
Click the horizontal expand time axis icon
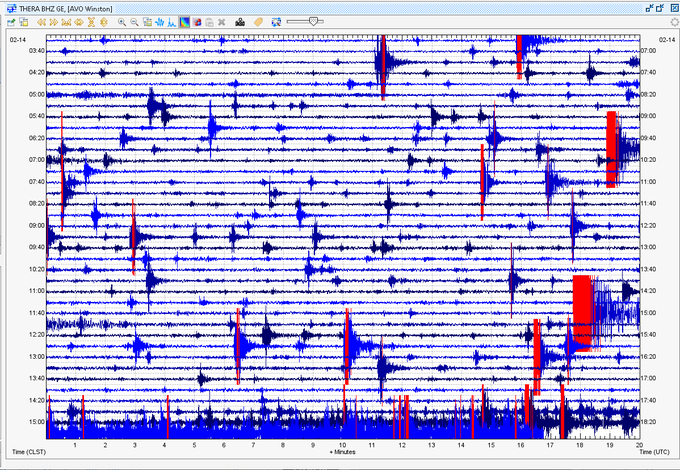tap(78, 21)
